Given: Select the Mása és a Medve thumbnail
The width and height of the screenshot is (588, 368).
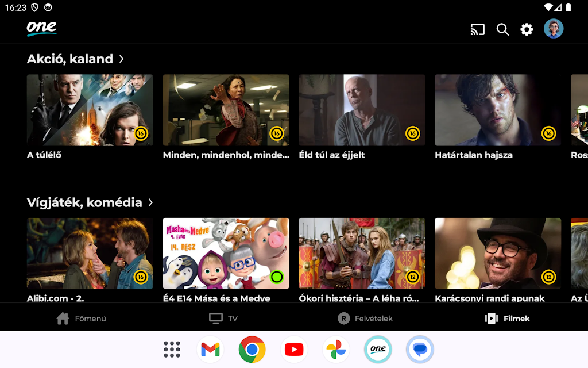Looking at the screenshot, I should coord(226,253).
